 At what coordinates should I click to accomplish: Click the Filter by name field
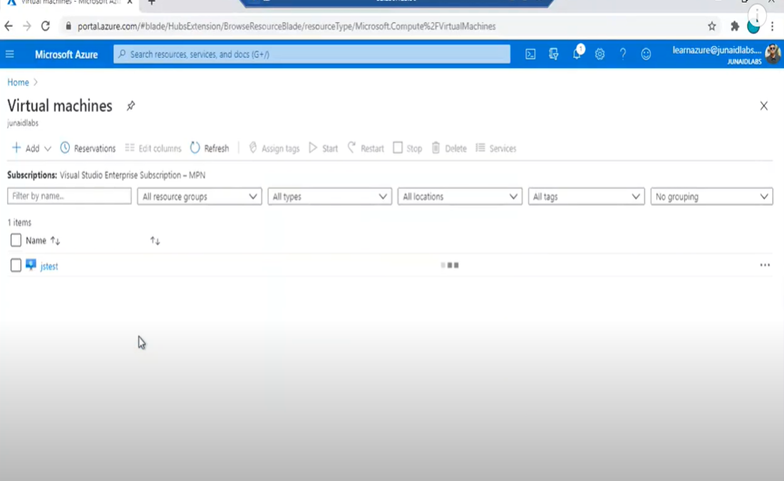[70, 196]
